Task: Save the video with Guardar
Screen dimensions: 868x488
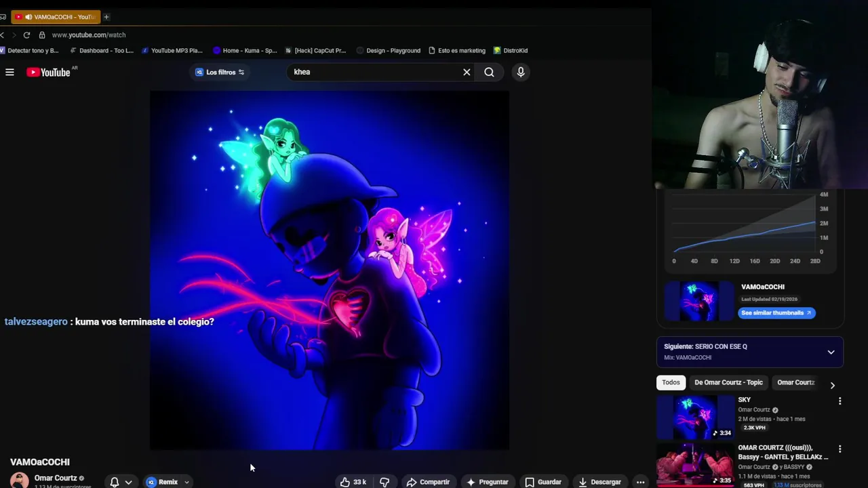Action: pyautogui.click(x=543, y=482)
